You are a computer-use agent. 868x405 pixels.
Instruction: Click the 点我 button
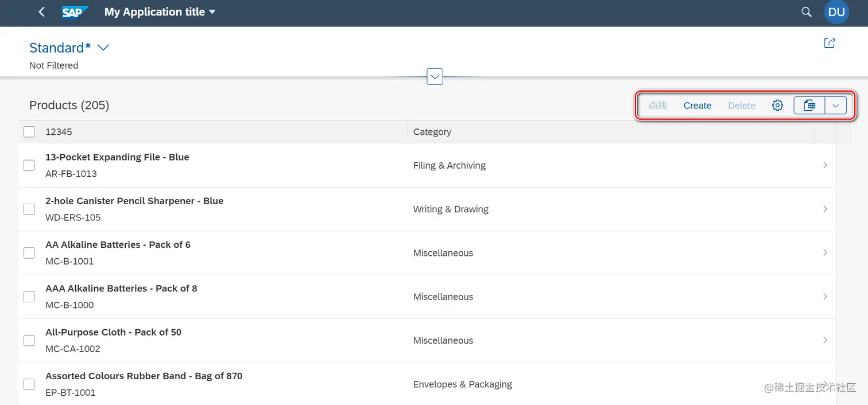[x=658, y=106]
